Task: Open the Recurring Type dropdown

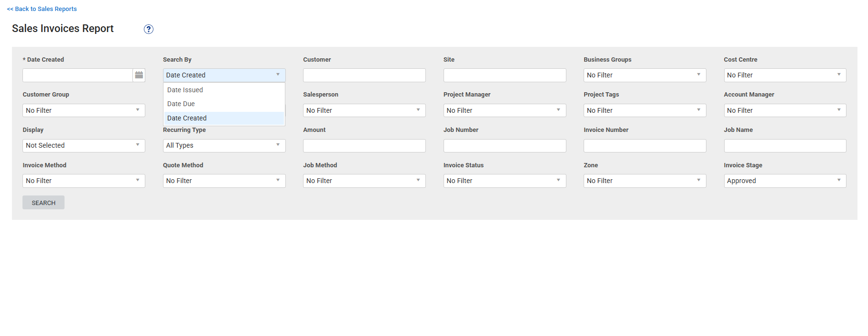Action: click(x=224, y=145)
